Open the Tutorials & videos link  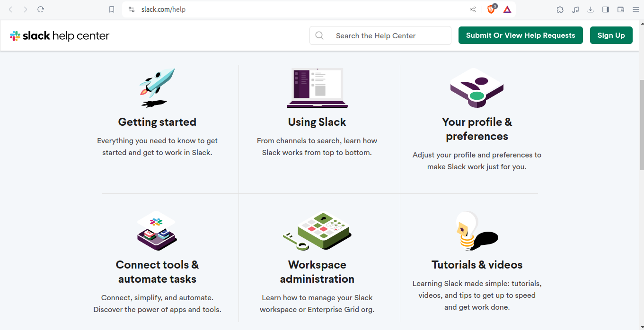click(477, 265)
